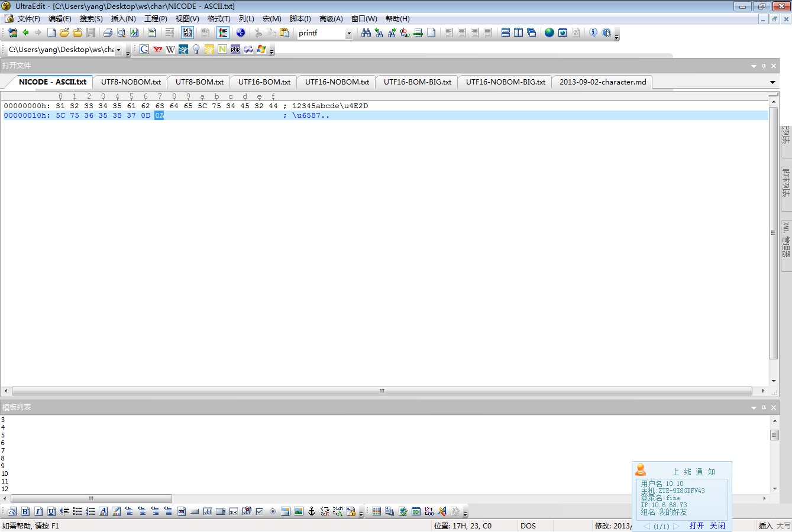
Task: Click the HTML Italic I icon
Action: pos(38,511)
